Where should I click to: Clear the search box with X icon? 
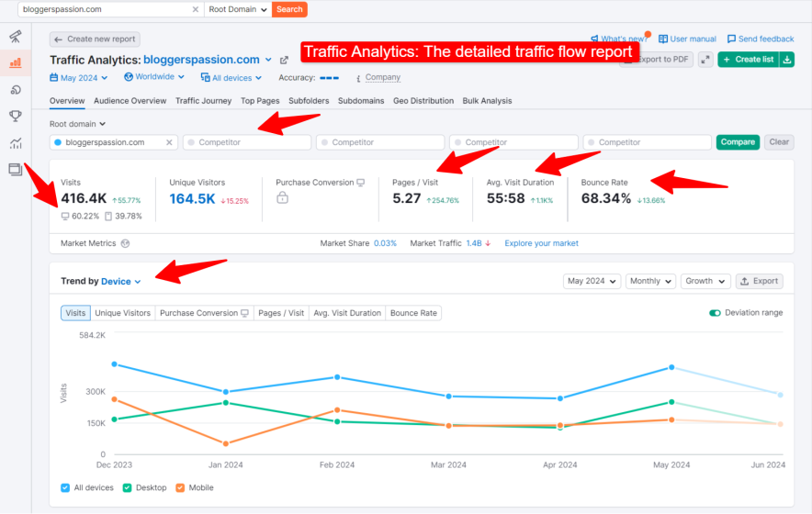click(x=196, y=9)
